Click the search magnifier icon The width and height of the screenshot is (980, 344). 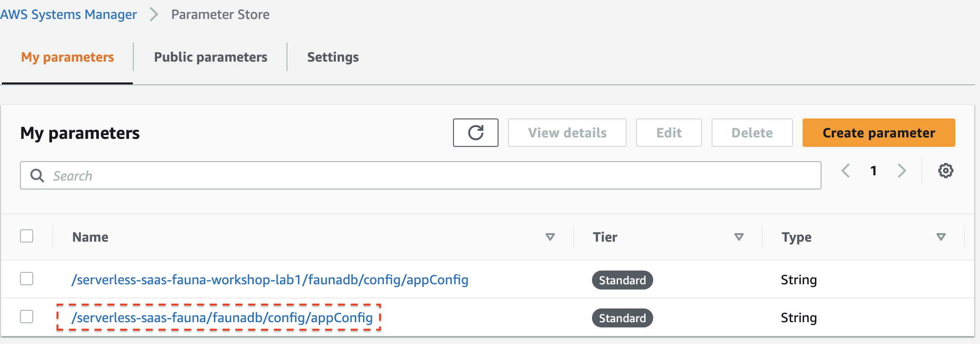click(37, 176)
